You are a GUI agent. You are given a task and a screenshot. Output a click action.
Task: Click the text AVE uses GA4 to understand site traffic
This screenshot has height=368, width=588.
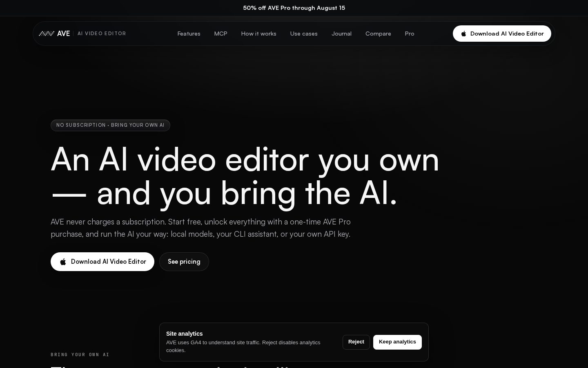click(243, 346)
